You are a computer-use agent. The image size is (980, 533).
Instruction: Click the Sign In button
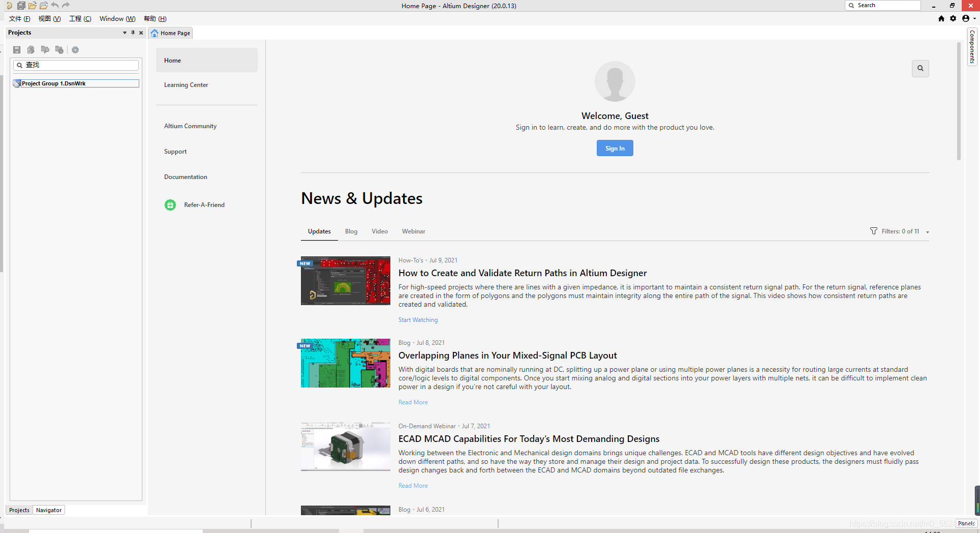click(x=615, y=148)
